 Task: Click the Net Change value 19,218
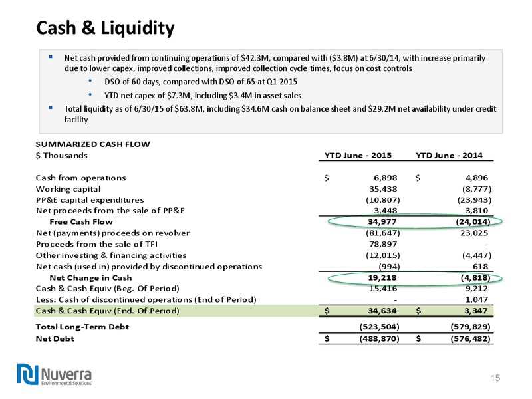382,278
